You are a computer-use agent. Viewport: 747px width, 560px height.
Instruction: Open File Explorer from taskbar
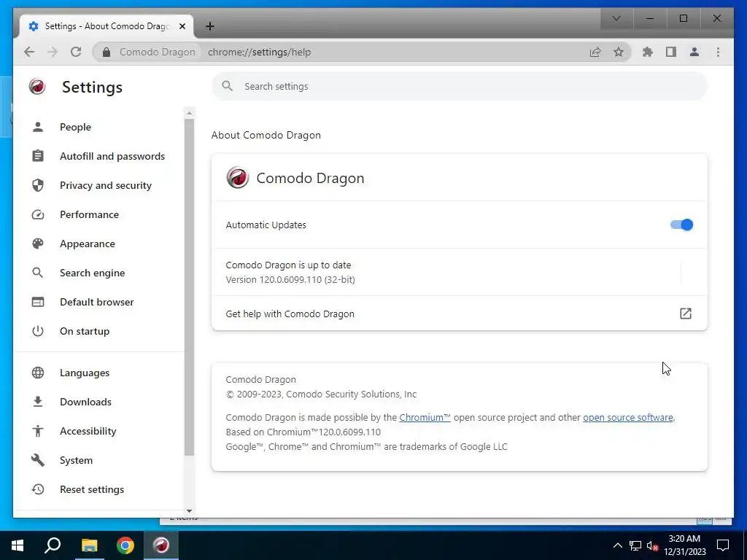tap(89, 545)
